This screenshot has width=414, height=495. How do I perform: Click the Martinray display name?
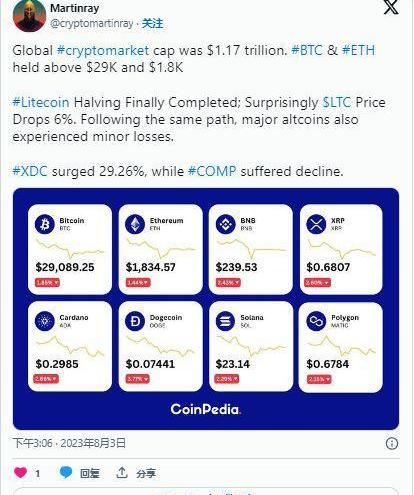75,8
